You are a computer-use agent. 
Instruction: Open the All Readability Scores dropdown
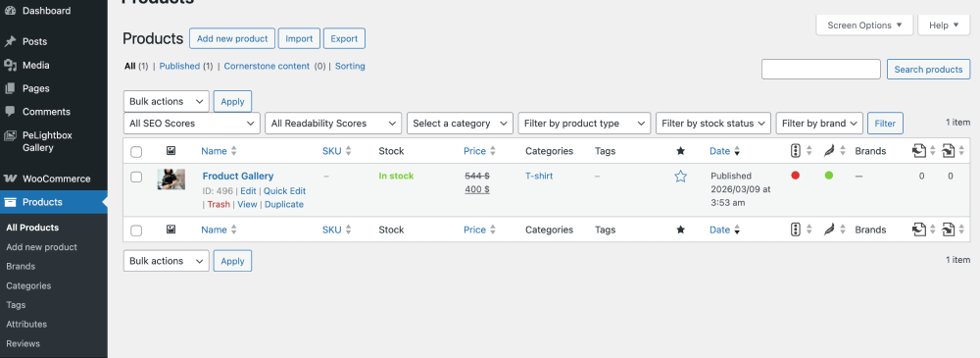tap(334, 124)
